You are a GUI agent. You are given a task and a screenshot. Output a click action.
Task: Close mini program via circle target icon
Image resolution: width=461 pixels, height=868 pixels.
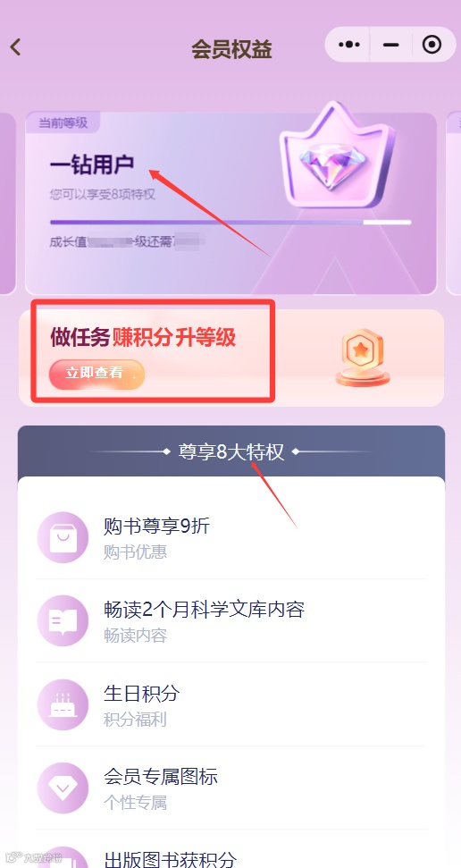432,45
